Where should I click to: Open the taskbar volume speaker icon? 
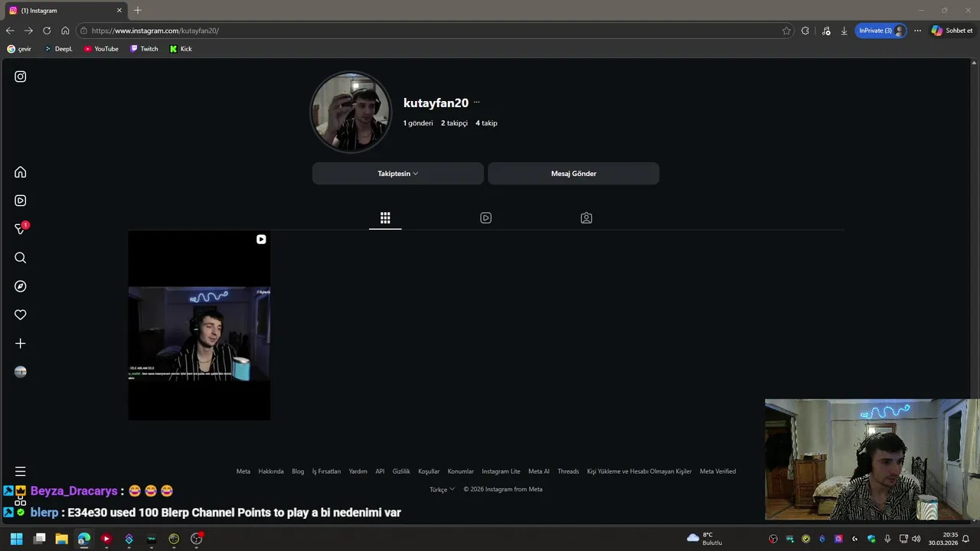pos(916,539)
